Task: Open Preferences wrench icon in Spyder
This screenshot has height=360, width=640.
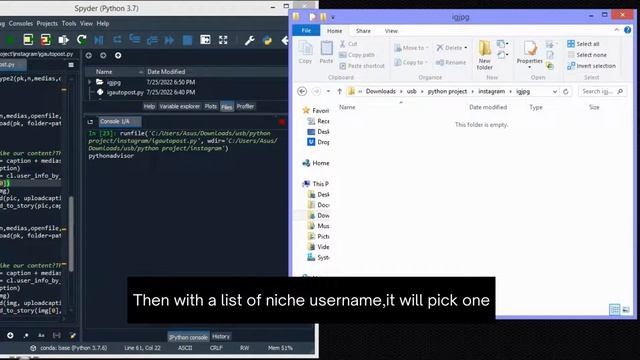Action: 249,40
